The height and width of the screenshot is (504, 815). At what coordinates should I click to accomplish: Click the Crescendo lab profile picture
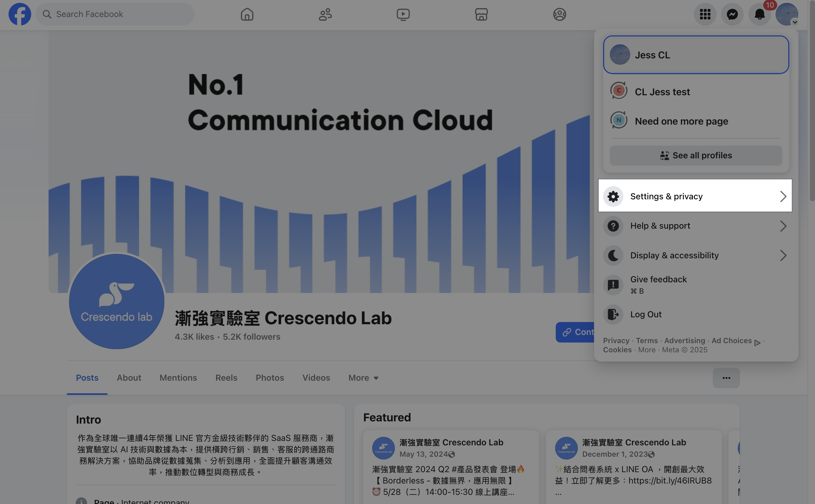[x=116, y=301]
